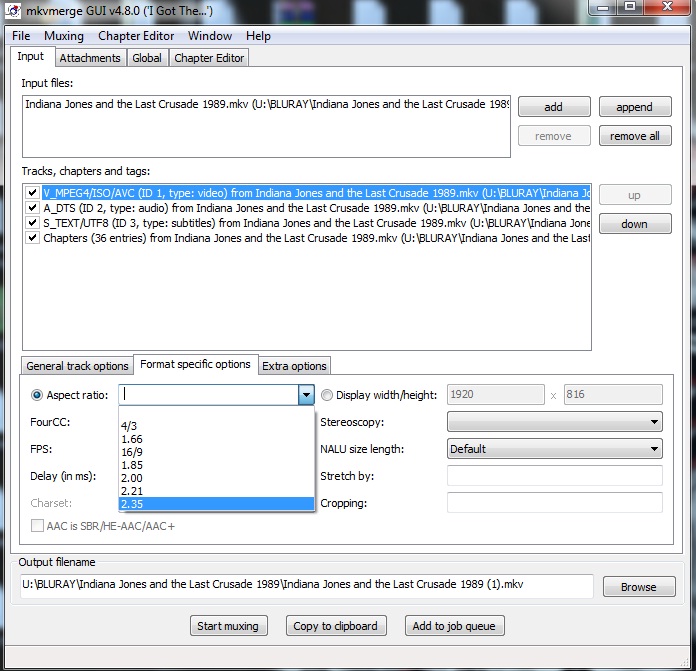Viewport: 696px width, 671px height.
Task: Choose 16/9 from aspect ratio list
Action: point(217,452)
